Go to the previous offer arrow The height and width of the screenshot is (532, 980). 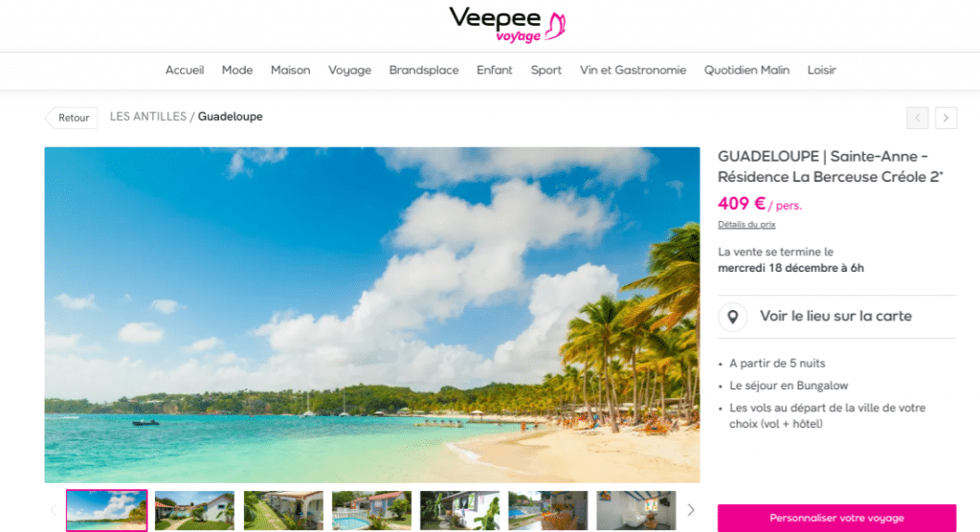918,118
